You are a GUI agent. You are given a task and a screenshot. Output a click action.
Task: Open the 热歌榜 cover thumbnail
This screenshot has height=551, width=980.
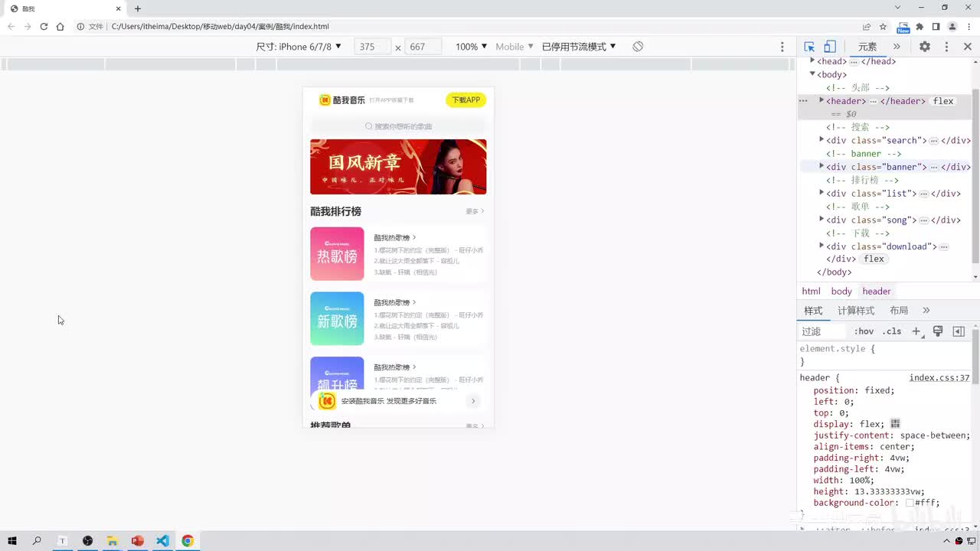(x=337, y=253)
